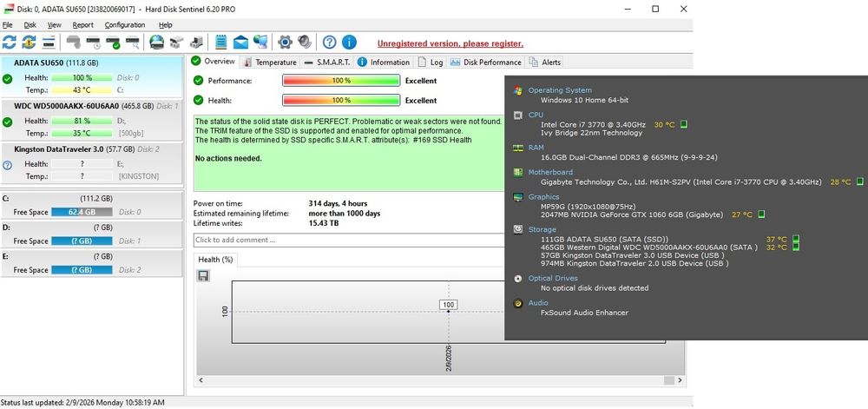Screen dimensions: 868x409
Task: Open configuration via the blue gear icon
Action: click(285, 42)
